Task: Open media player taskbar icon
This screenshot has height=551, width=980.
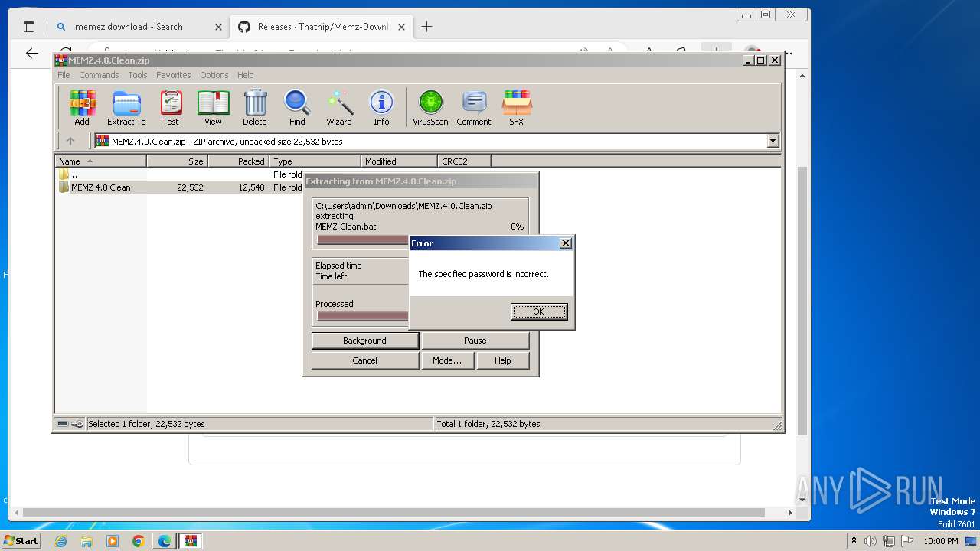Action: pyautogui.click(x=113, y=541)
